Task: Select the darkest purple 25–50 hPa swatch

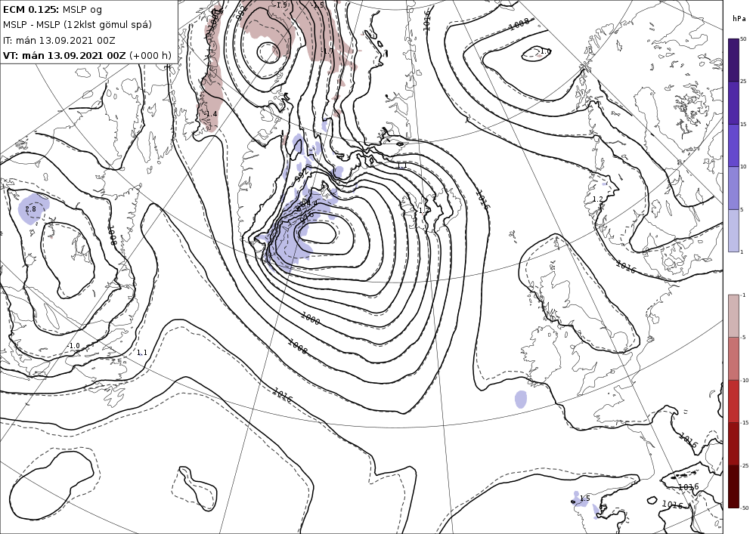Action: tap(733, 60)
